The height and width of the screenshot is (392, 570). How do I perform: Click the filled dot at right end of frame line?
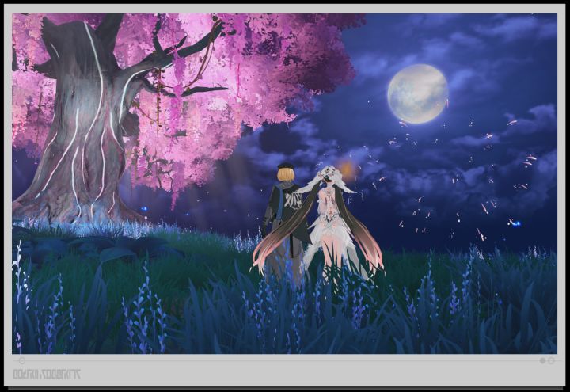click(x=543, y=360)
